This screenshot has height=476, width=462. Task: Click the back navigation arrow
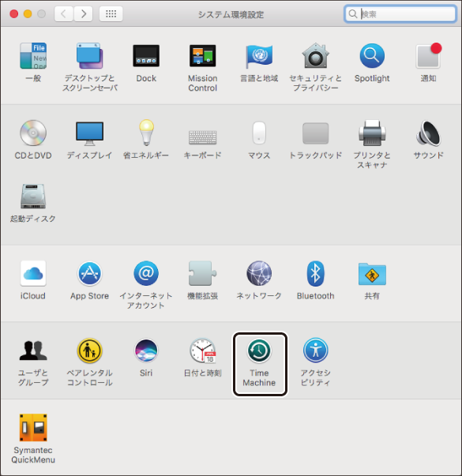coord(64,14)
